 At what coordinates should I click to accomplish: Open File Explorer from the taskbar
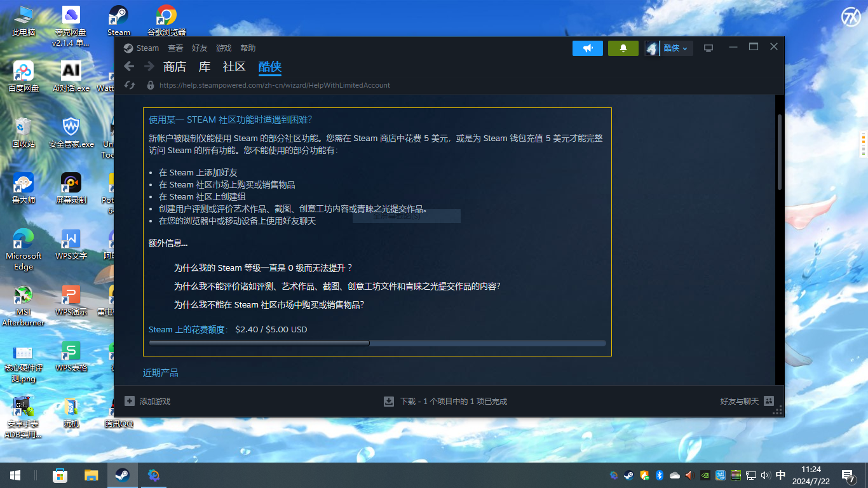(x=92, y=475)
